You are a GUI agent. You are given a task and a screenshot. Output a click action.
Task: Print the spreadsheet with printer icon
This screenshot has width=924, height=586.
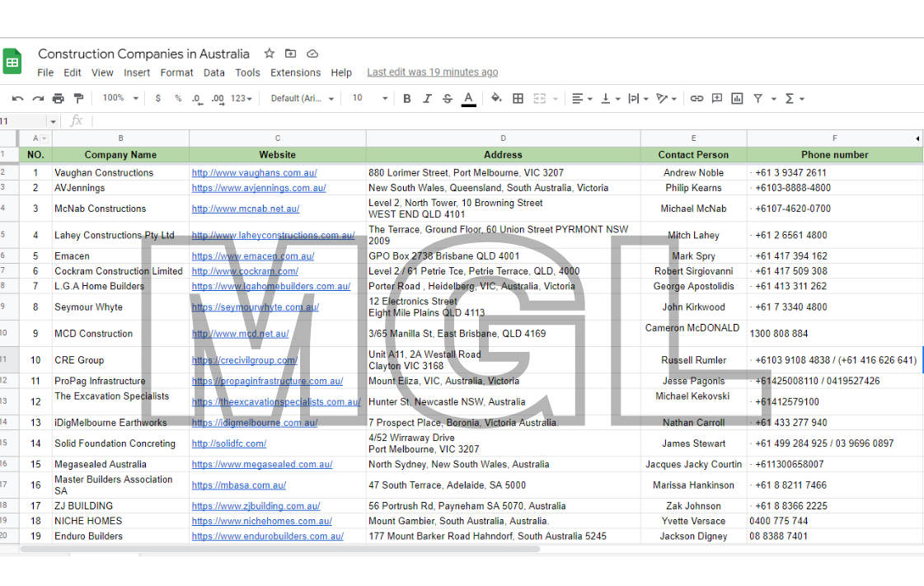[x=58, y=98]
